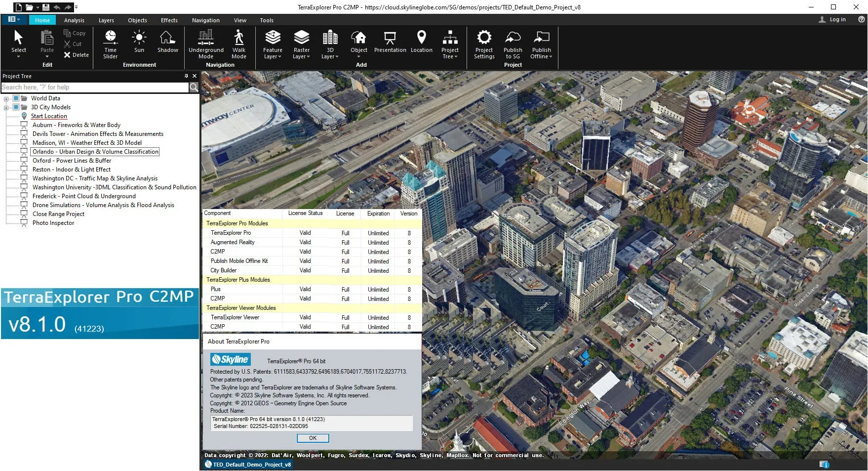This screenshot has width=868, height=471.
Task: Select Oxford - Power Lines & Buffer presentation
Action: tap(72, 161)
